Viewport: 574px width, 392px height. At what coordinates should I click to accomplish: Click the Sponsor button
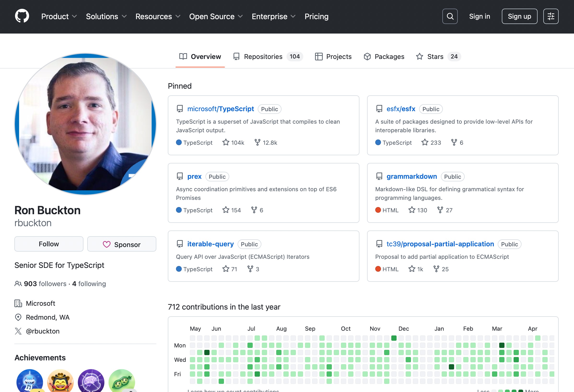(x=122, y=244)
